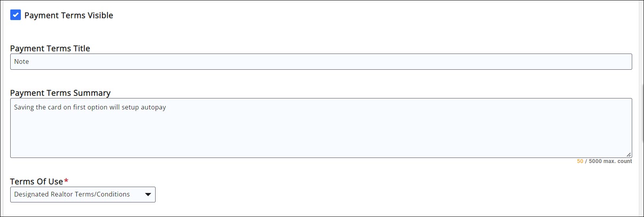Viewport: 644px width, 217px height.
Task: Uncheck the Payment Terms Visible checkbox
Action: [15, 15]
